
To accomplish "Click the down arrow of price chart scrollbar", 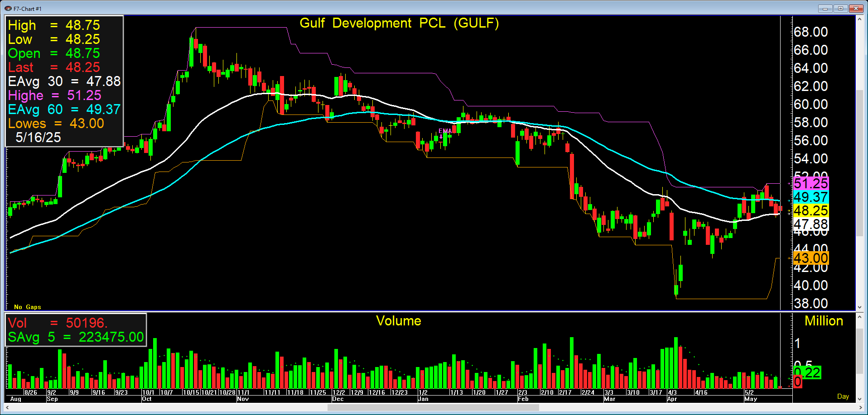I will (x=859, y=307).
